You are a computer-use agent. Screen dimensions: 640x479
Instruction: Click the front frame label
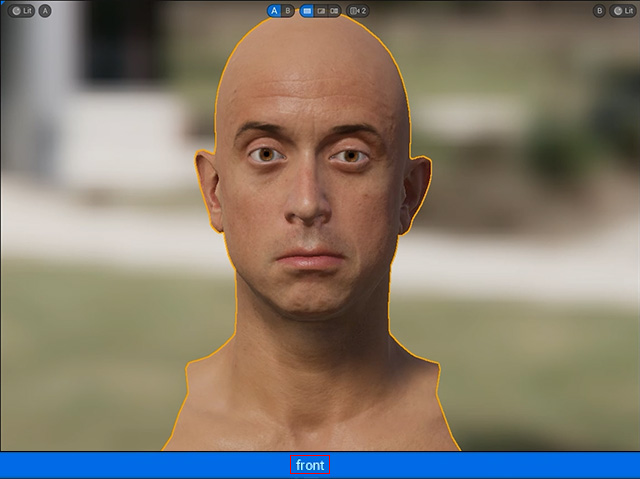(x=310, y=465)
